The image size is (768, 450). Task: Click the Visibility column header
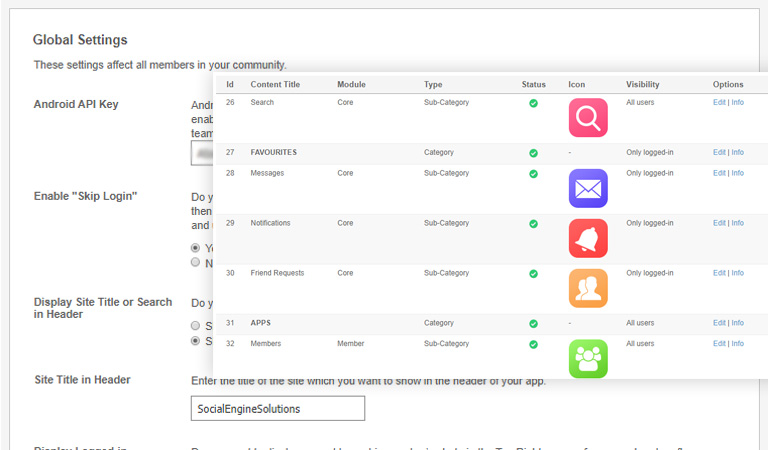pos(642,84)
